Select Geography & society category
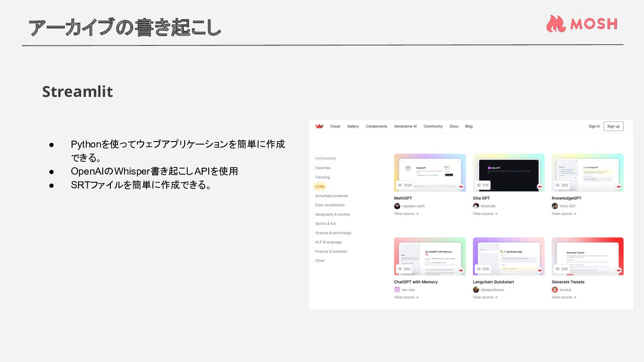The height and width of the screenshot is (362, 644). [x=332, y=214]
